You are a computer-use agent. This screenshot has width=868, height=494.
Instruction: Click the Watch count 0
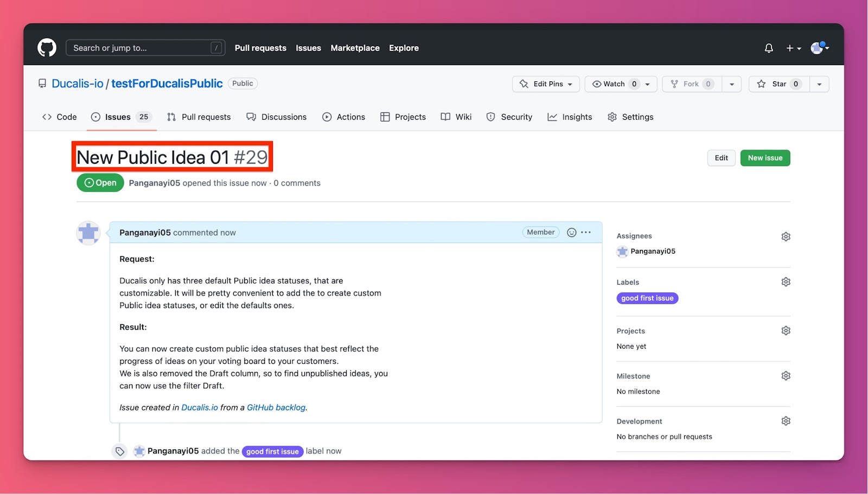[x=634, y=84]
